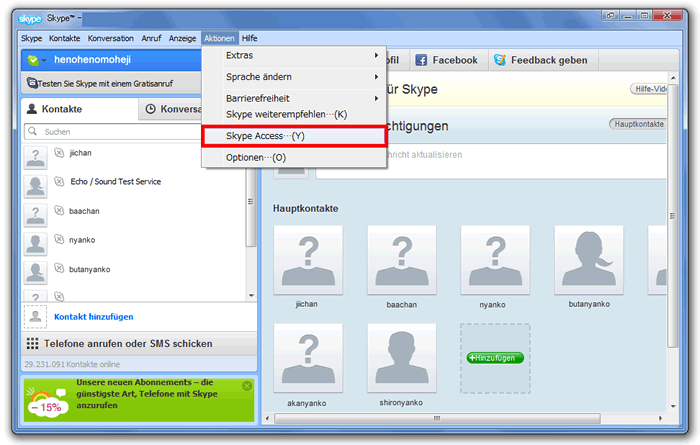
Task: Click baachan's offline status icon in list
Action: (x=59, y=210)
